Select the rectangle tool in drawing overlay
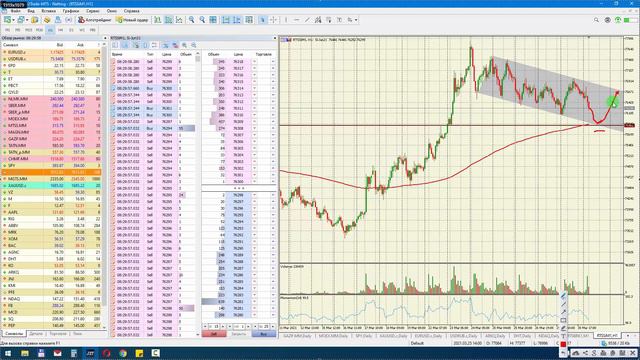The width and height of the screenshot is (640, 360). pyautogui.click(x=563, y=320)
